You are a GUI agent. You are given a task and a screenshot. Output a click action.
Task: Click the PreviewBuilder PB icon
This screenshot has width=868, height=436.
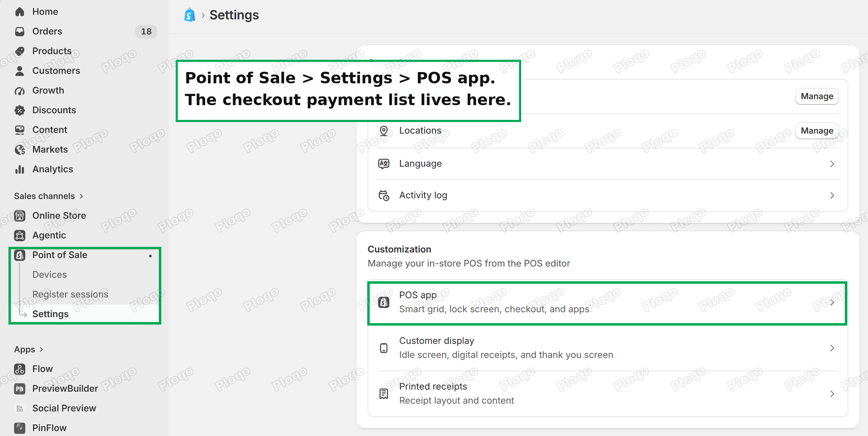pos(20,389)
